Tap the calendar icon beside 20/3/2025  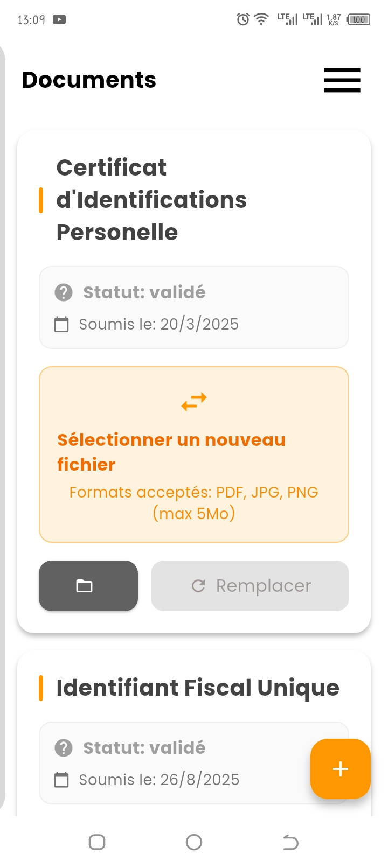pos(62,324)
